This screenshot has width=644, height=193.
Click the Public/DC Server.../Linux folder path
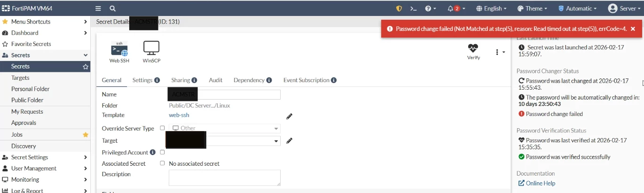(199, 106)
